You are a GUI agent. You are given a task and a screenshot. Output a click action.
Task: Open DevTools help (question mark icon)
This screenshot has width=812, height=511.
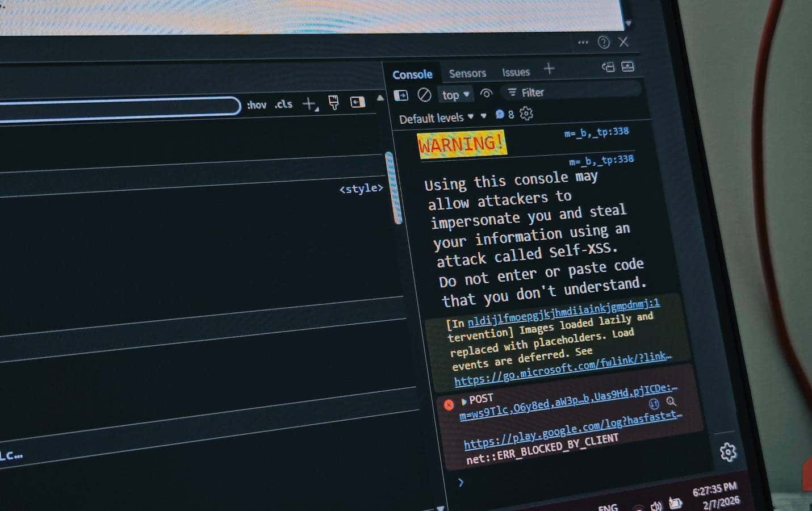(604, 42)
